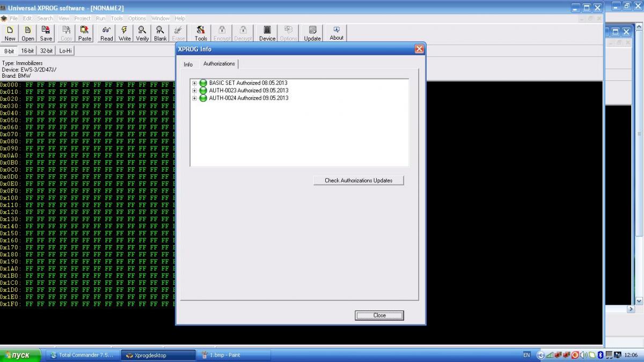Click Xprogdesktop taskbar item
The image size is (644, 362).
(159, 355)
